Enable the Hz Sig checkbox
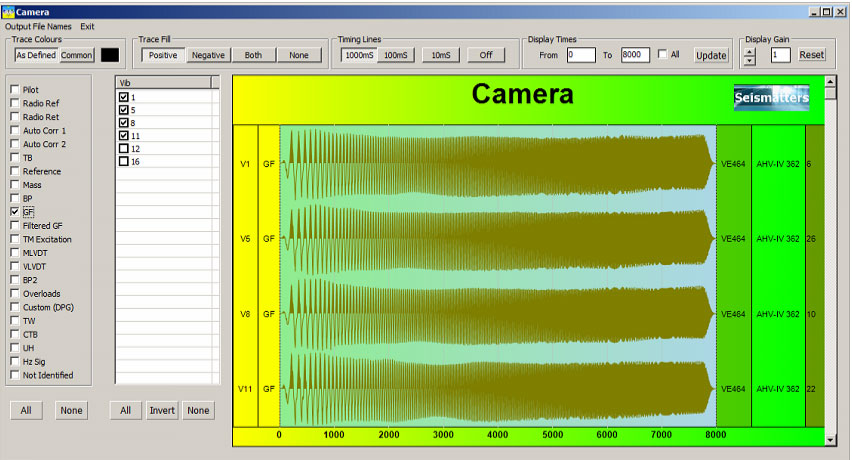Image resolution: width=852 pixels, height=460 pixels. tap(15, 361)
